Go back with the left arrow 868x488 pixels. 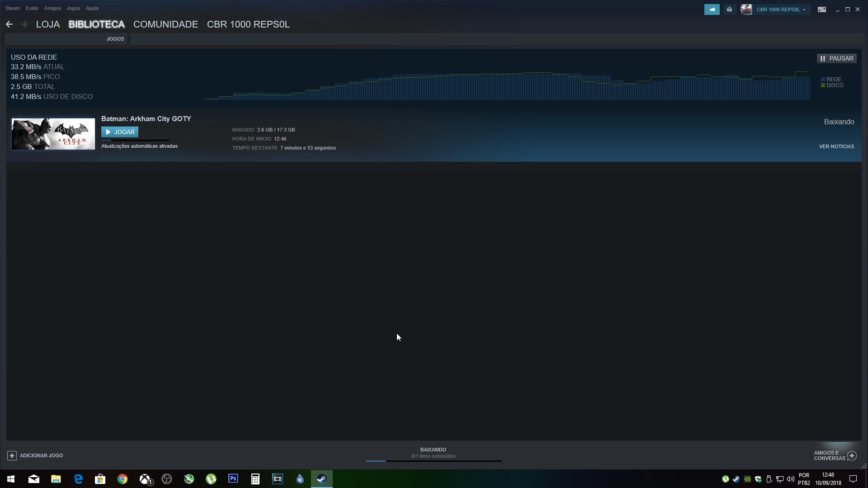[9, 24]
